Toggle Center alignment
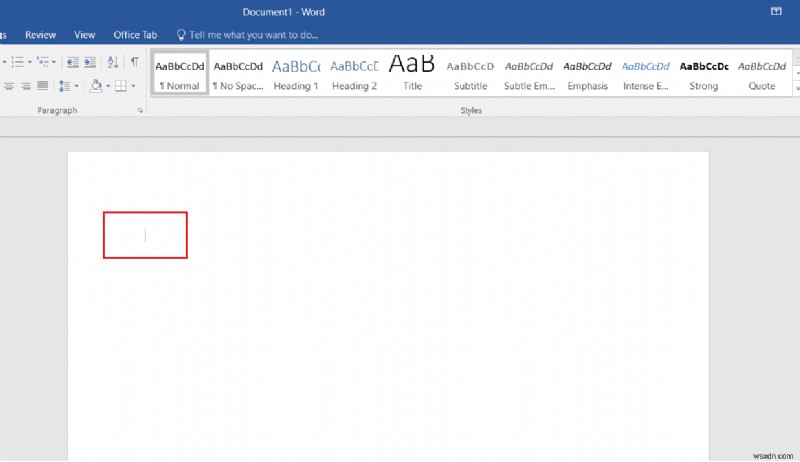This screenshot has width=800, height=462. coord(9,86)
